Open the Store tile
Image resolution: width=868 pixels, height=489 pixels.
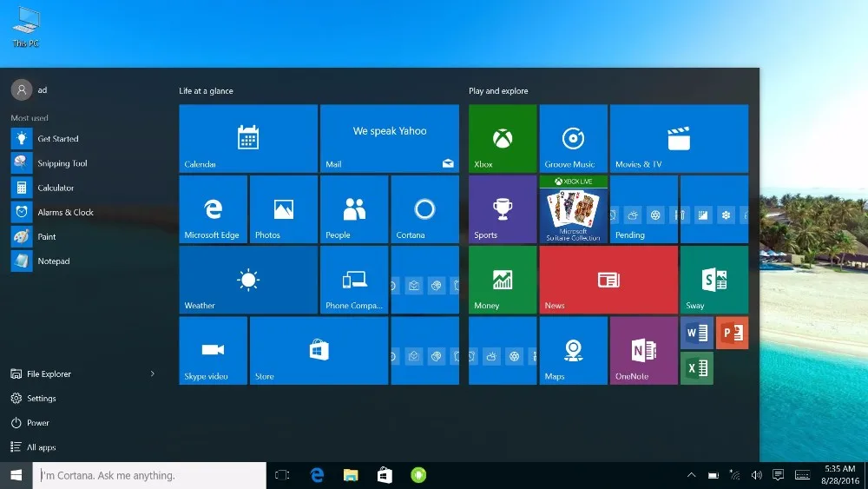point(319,351)
